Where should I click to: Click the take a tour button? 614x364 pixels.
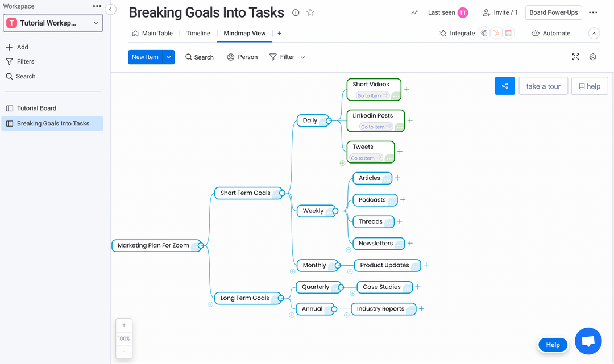(543, 86)
